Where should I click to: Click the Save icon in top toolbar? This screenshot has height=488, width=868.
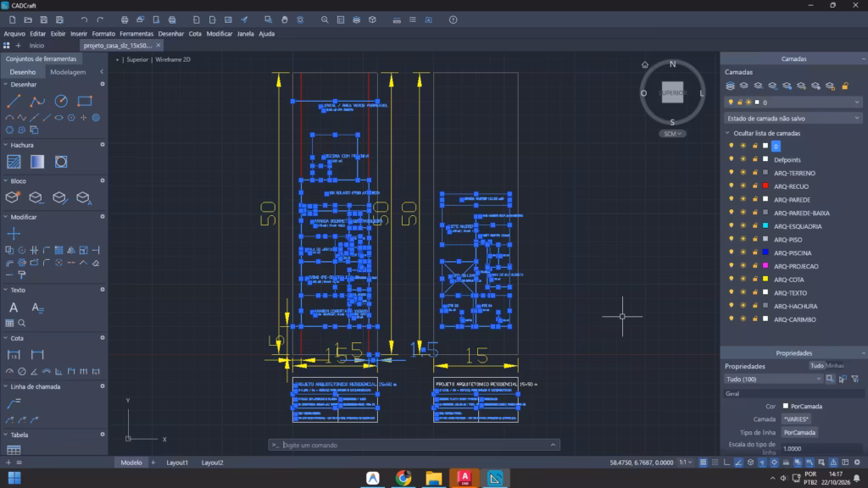(44, 20)
